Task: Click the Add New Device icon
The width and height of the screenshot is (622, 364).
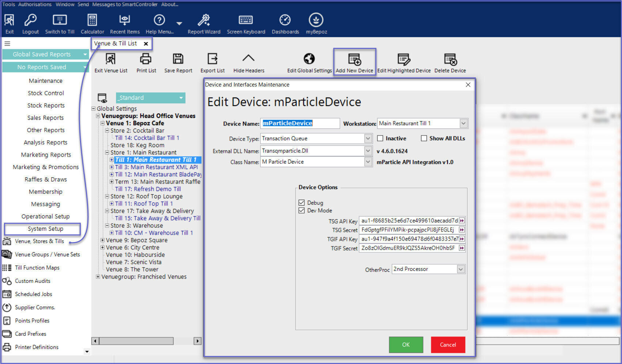Action: [354, 62]
